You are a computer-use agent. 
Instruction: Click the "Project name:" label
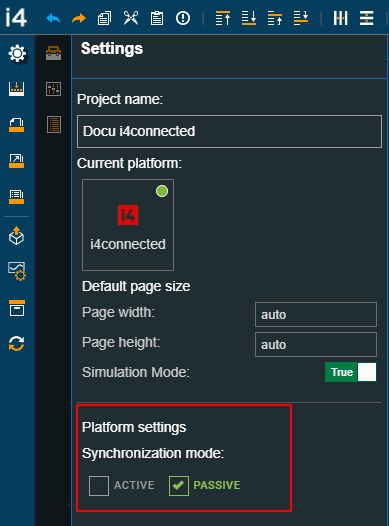120,100
